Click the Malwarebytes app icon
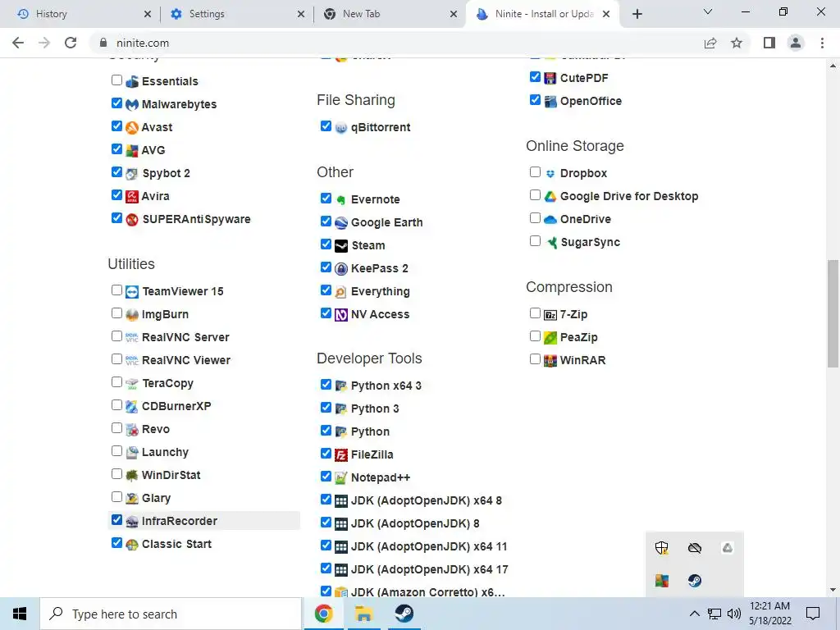Viewport: 840px width, 630px height. (132, 104)
